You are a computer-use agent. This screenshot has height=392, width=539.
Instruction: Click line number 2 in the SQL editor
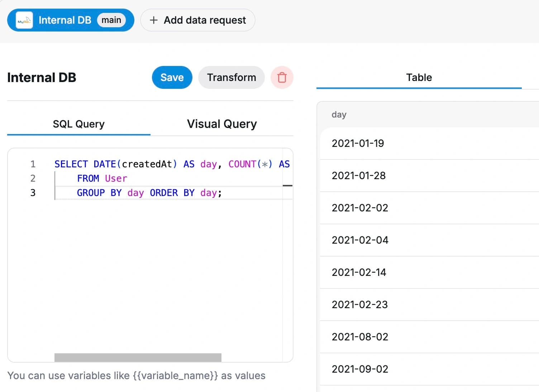33,178
